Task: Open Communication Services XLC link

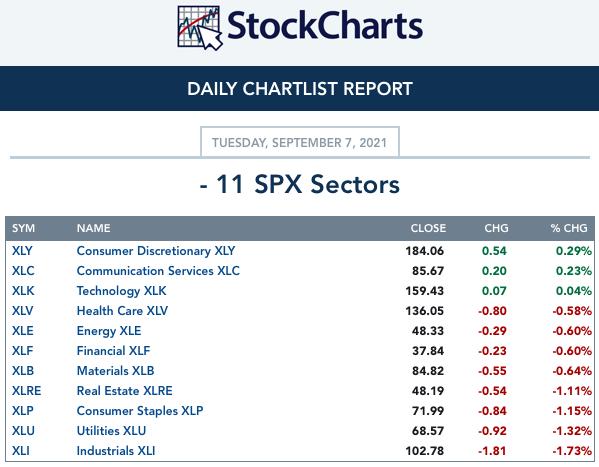Action: tap(158, 271)
